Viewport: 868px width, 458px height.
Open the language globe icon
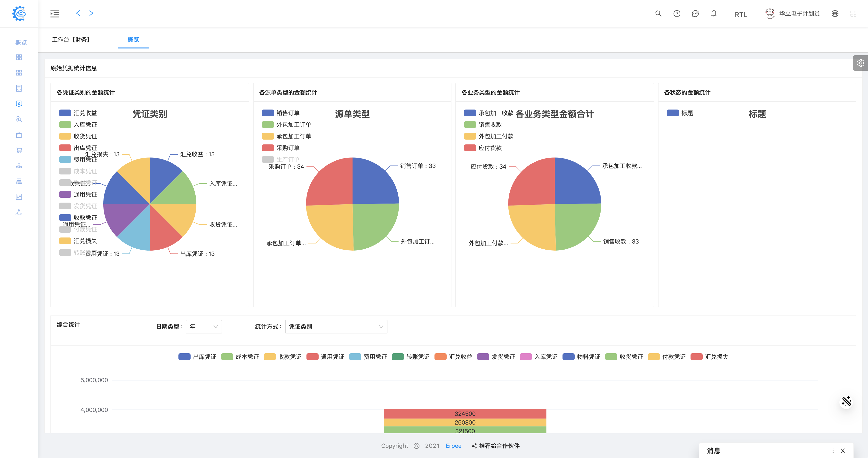(835, 14)
